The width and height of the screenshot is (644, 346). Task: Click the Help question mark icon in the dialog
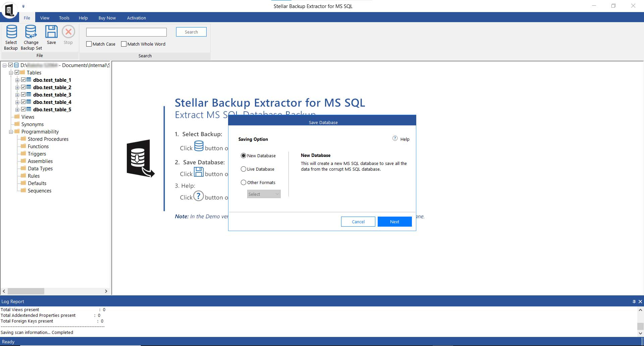pyautogui.click(x=395, y=138)
